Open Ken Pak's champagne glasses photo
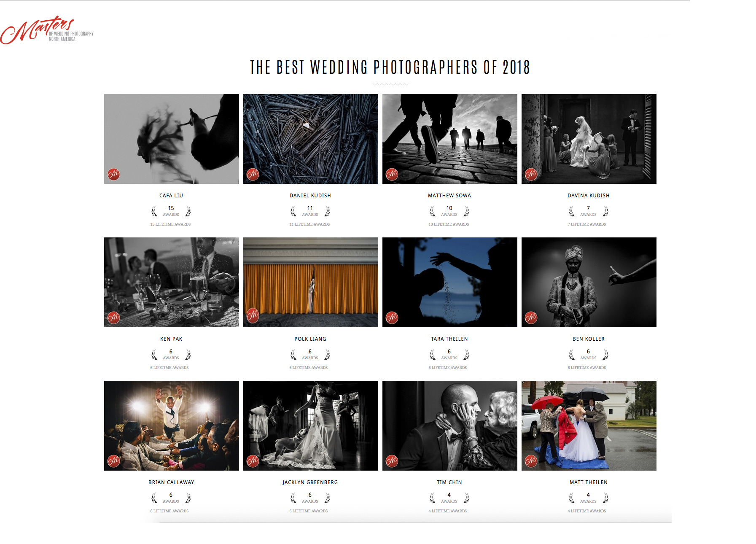The height and width of the screenshot is (544, 756). 172,282
